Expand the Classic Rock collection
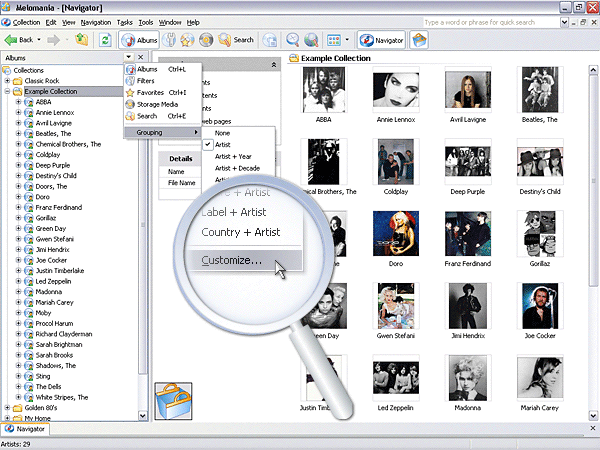600x450 pixels. tap(7, 81)
